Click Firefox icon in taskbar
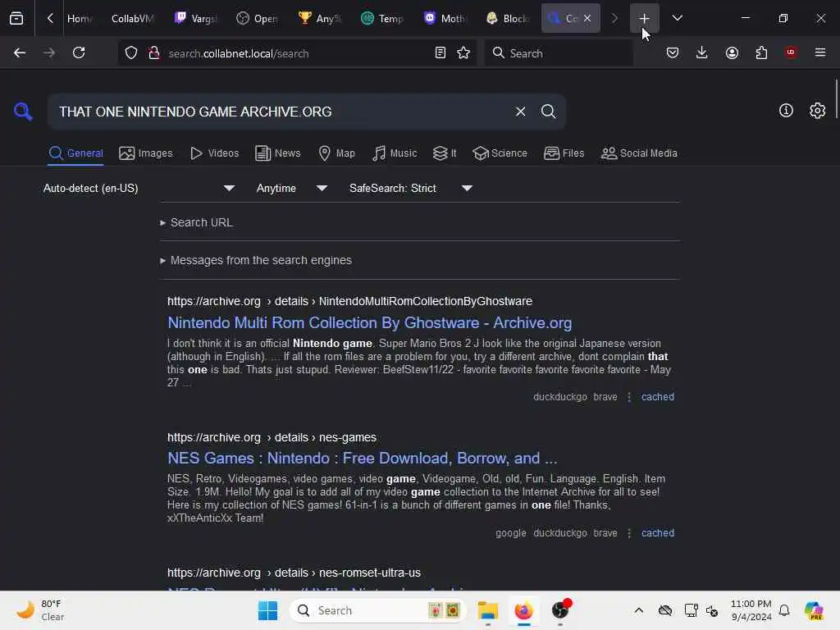This screenshot has width=840, height=630. tap(523, 610)
